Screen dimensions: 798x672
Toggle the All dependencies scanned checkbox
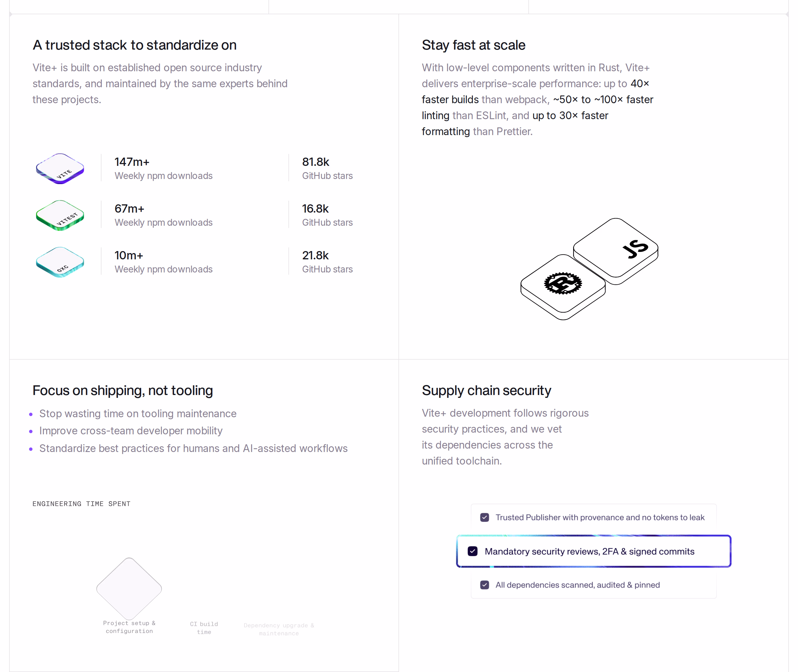(x=484, y=585)
